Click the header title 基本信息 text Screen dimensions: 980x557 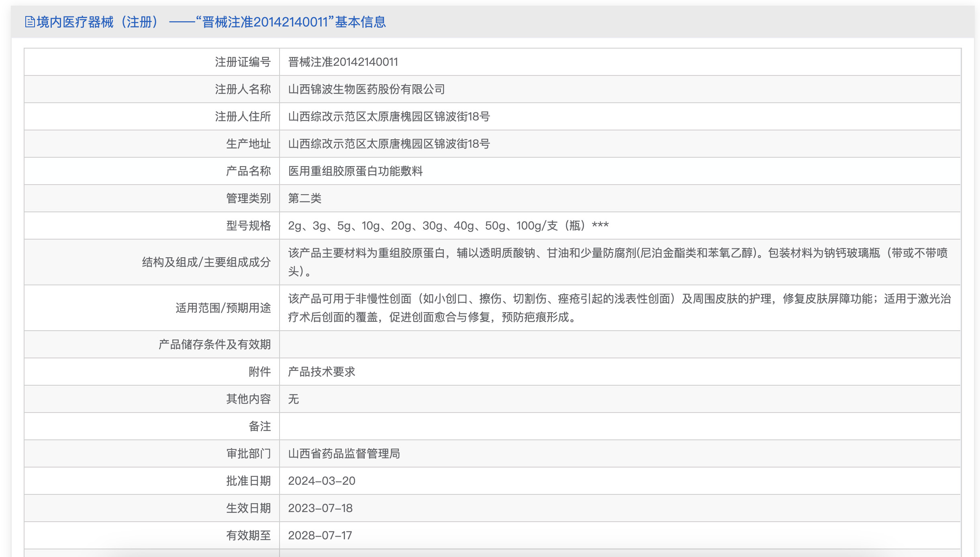pos(360,22)
